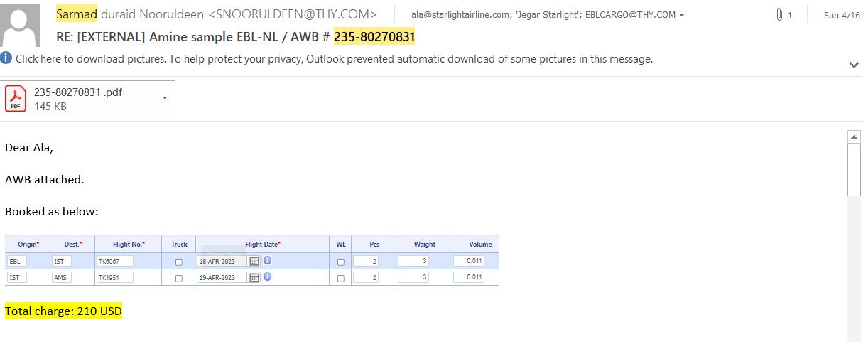Click the blue info icon in privacy bar
The image size is (868, 342).
[6, 58]
